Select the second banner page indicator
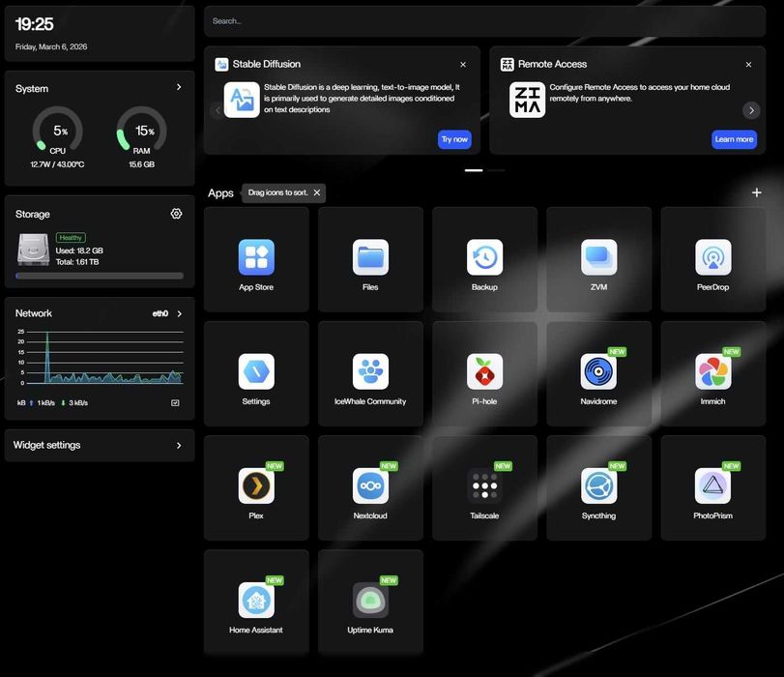This screenshot has width=784, height=677. click(x=496, y=170)
